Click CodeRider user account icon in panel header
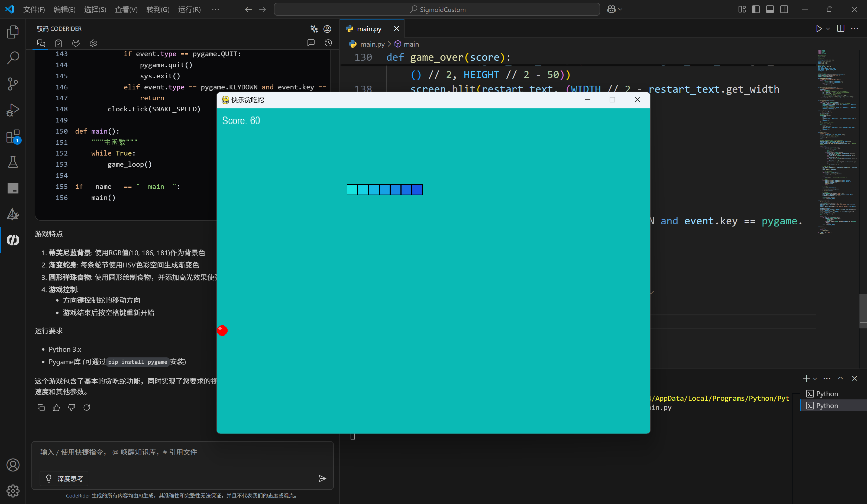Image resolution: width=867 pixels, height=504 pixels. [x=327, y=29]
